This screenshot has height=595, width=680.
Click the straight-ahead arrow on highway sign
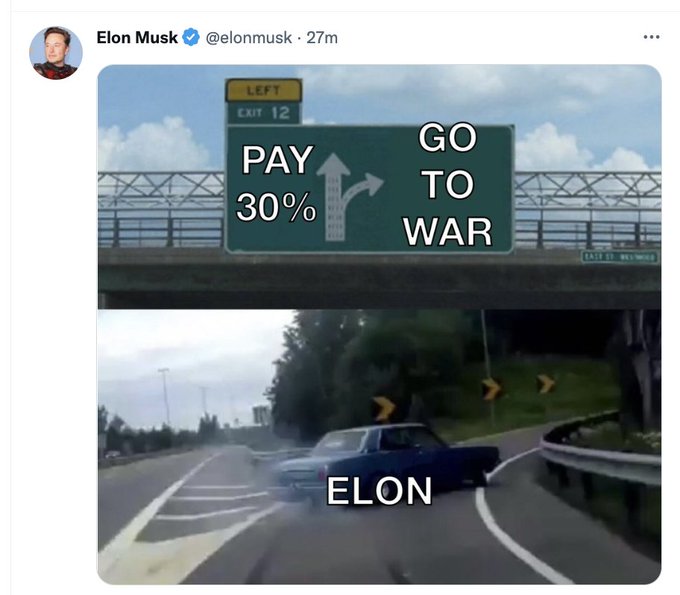click(333, 197)
